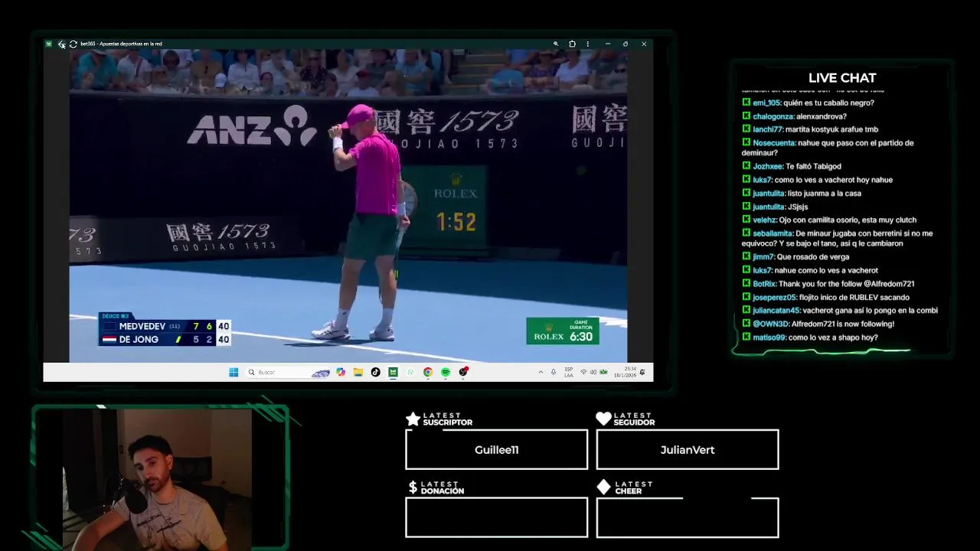The height and width of the screenshot is (551, 980).
Task: Reload the bet365 page
Action: point(73,44)
